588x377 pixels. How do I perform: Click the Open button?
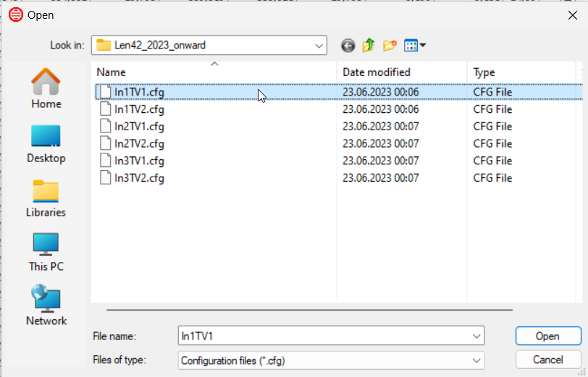click(x=548, y=336)
